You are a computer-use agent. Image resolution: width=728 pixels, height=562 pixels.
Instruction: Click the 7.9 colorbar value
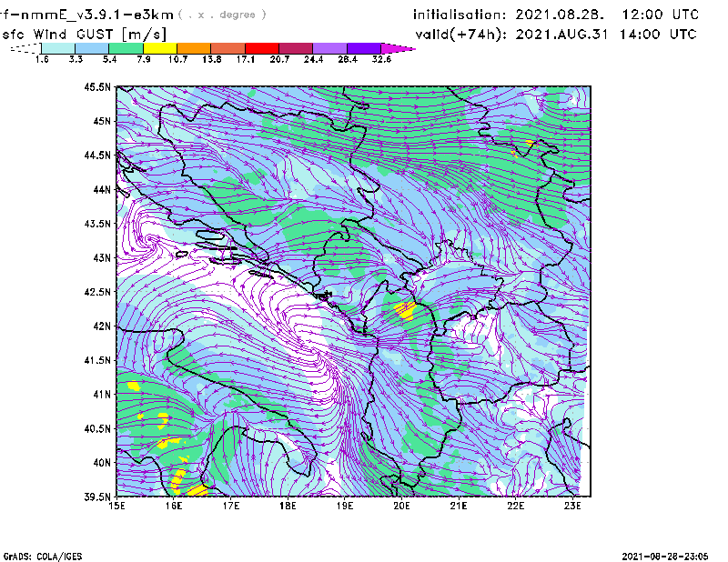pos(144,59)
